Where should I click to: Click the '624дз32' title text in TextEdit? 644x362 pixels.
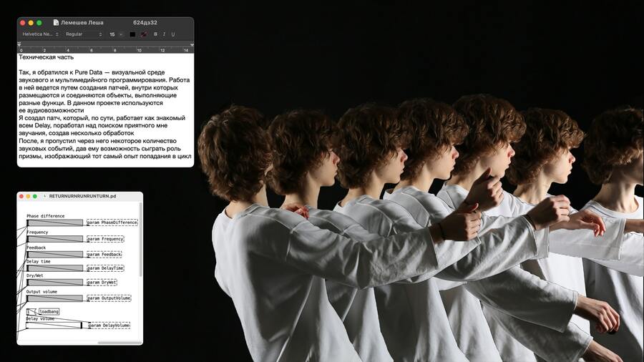click(145, 23)
